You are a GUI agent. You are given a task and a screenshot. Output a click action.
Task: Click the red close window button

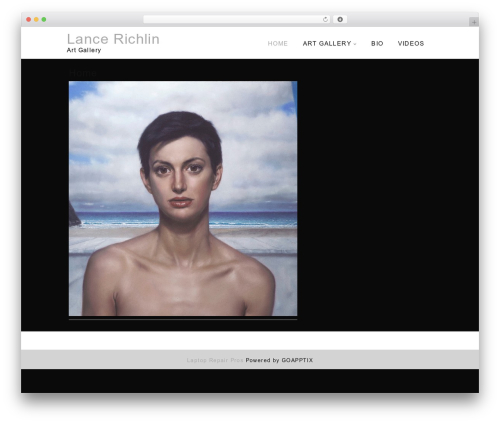tap(29, 19)
